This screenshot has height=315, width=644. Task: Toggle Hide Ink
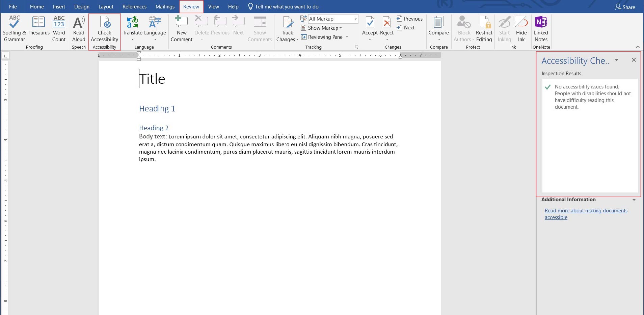521,29
